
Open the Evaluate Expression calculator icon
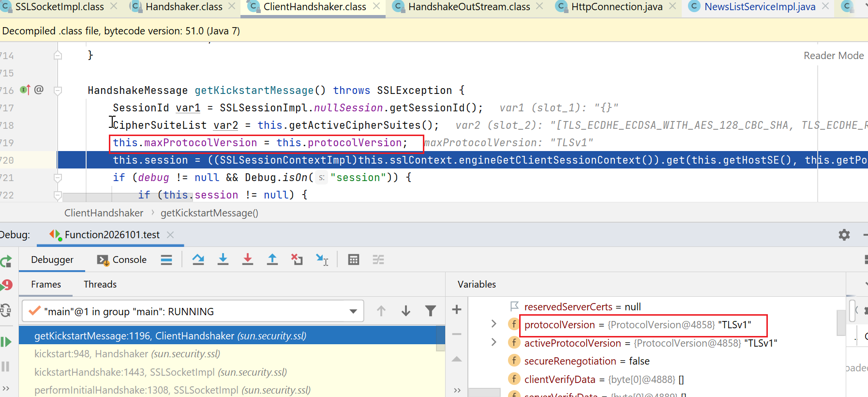[354, 260]
